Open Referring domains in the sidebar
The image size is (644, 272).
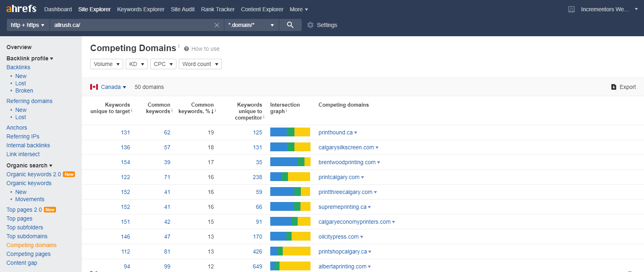click(29, 101)
